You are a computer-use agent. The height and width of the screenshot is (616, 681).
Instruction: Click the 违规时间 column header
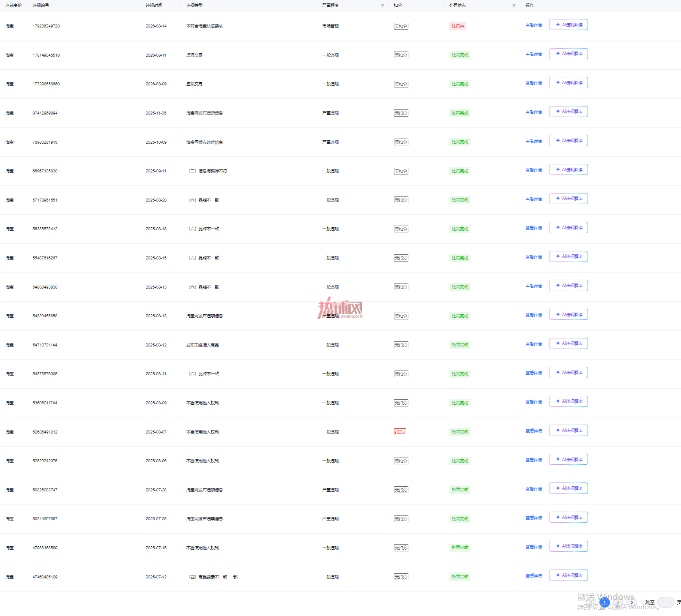click(154, 5)
